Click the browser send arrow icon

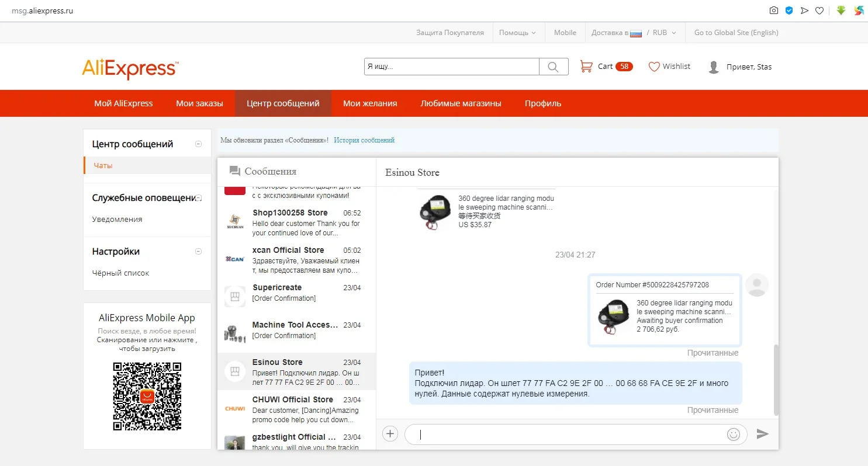[x=804, y=11]
